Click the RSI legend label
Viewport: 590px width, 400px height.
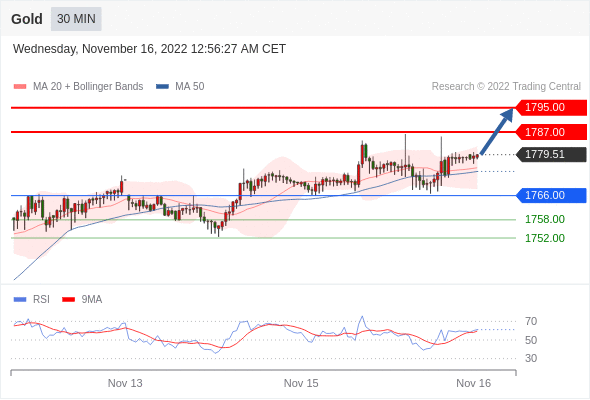41,300
